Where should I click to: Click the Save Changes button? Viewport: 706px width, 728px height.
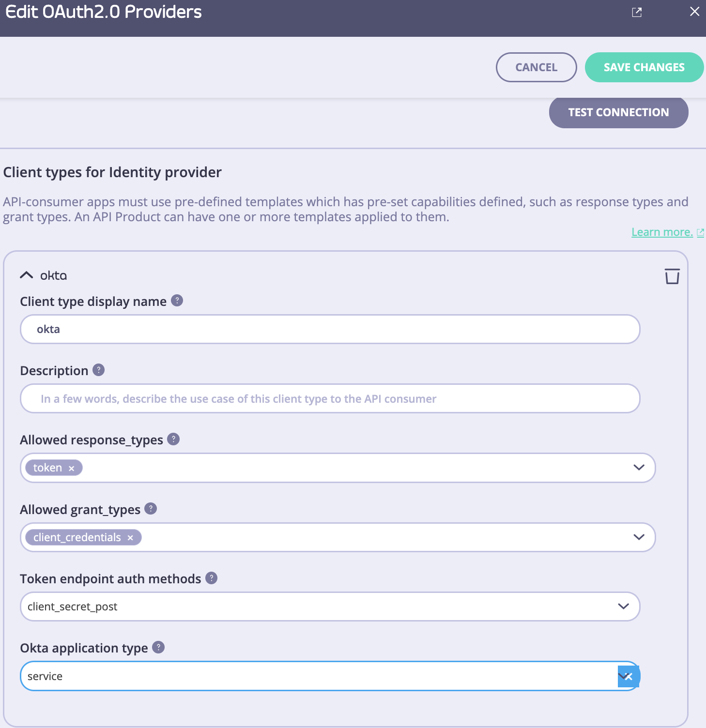point(644,67)
